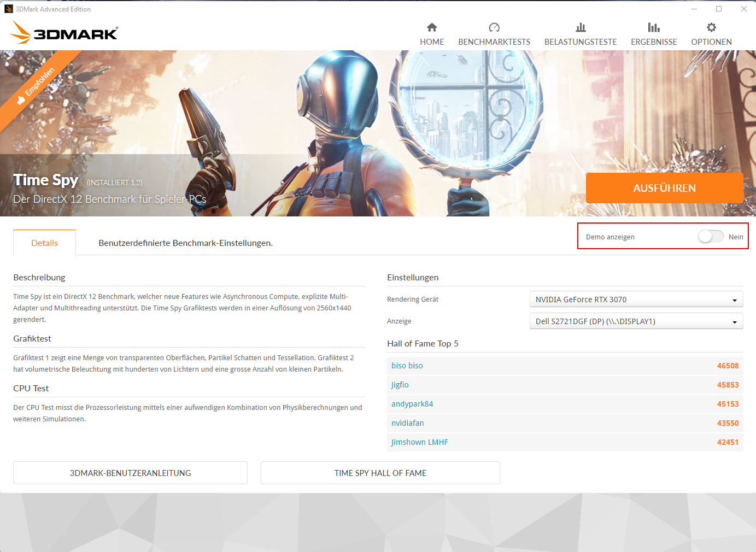Open the TIME SPY HALL OF FAME button
This screenshot has height=552, width=756.
380,473
